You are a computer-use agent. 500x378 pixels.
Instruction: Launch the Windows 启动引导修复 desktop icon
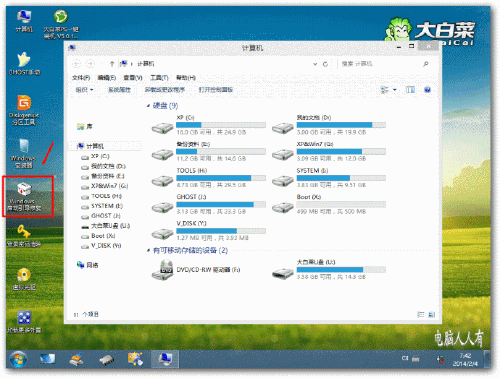pos(25,197)
